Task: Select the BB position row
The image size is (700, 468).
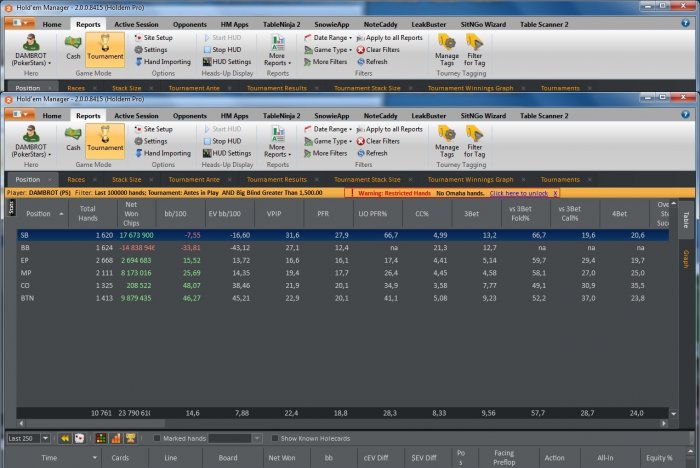Action: (343, 247)
